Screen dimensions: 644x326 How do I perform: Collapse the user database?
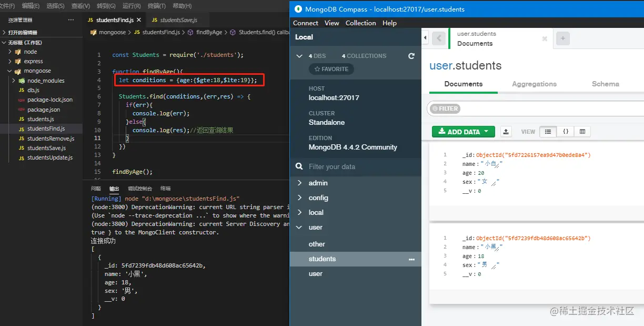[299, 228]
